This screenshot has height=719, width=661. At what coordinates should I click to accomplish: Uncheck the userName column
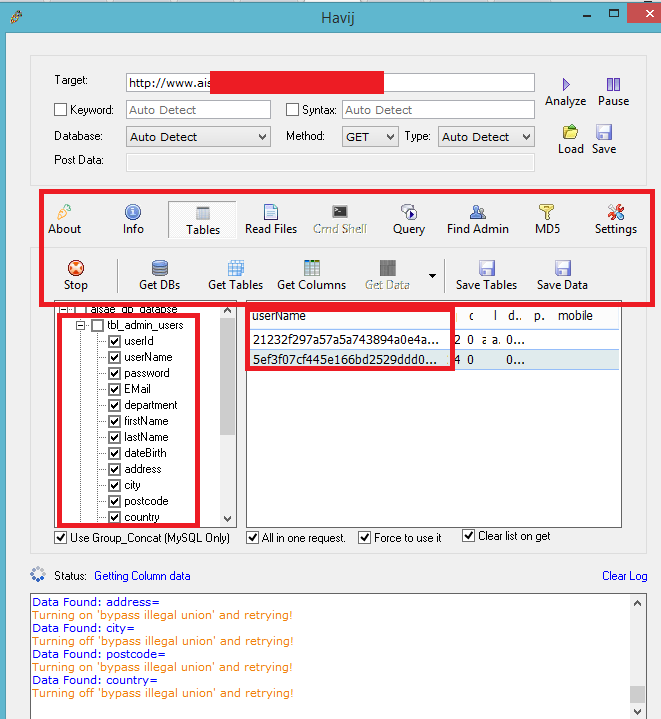115,357
